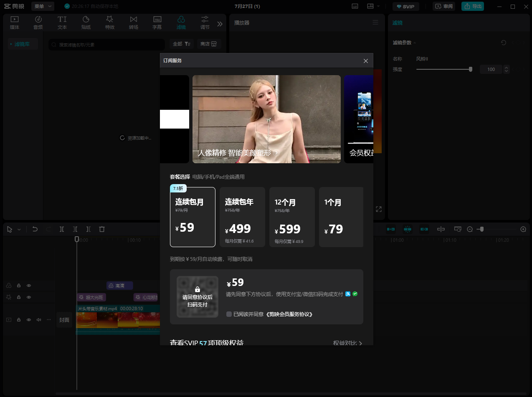
Task: Click the filter search input field
Action: click(106, 44)
